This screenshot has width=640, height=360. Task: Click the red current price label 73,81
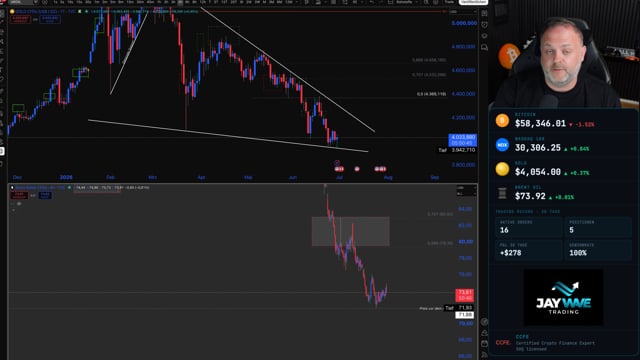click(x=464, y=295)
